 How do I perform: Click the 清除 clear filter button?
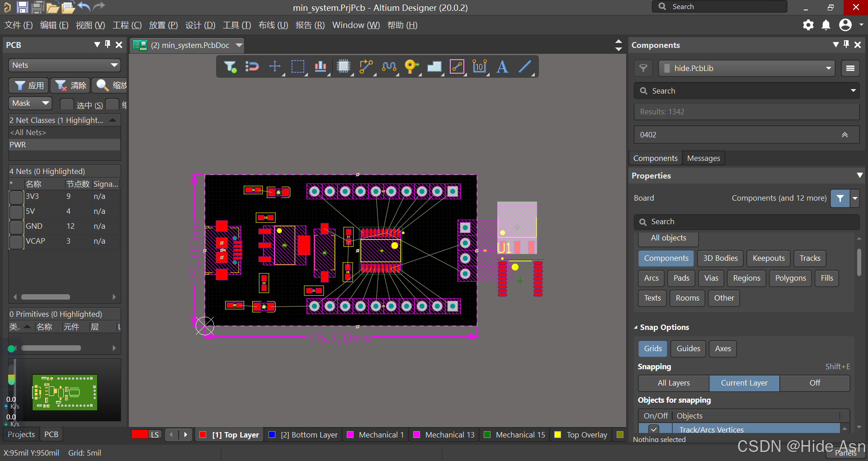pyautogui.click(x=71, y=85)
